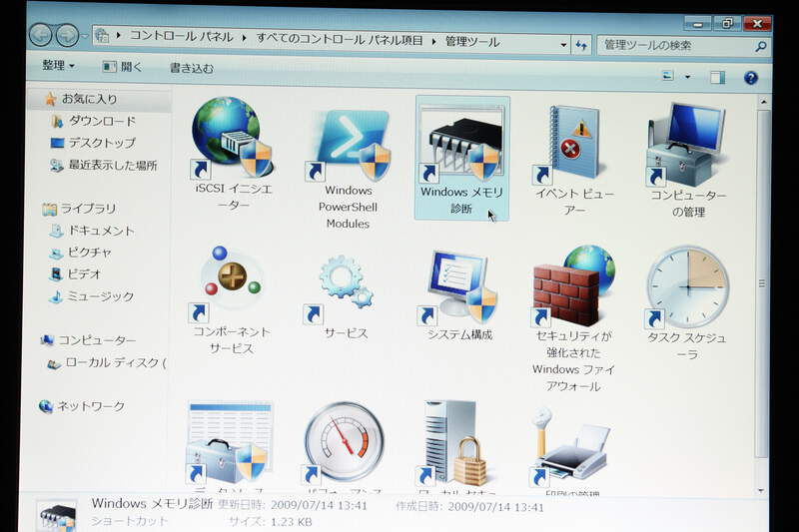The width and height of the screenshot is (799, 532).
Task: Select ドキュメント library
Action: [x=92, y=231]
